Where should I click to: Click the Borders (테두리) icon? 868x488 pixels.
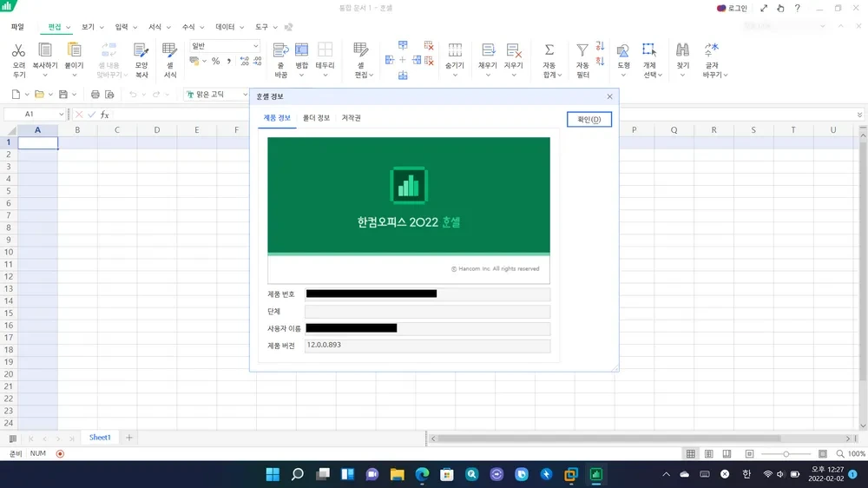(325, 49)
